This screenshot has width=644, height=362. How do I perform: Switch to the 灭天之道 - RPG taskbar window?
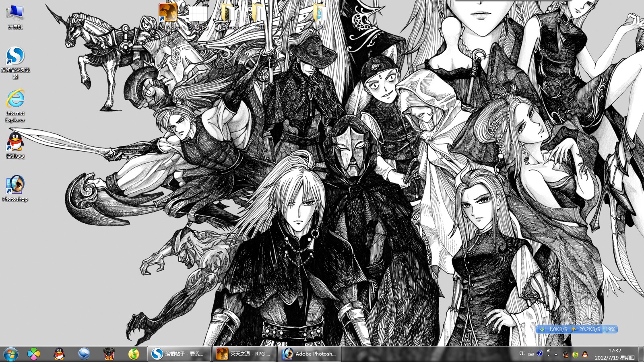(x=244, y=354)
